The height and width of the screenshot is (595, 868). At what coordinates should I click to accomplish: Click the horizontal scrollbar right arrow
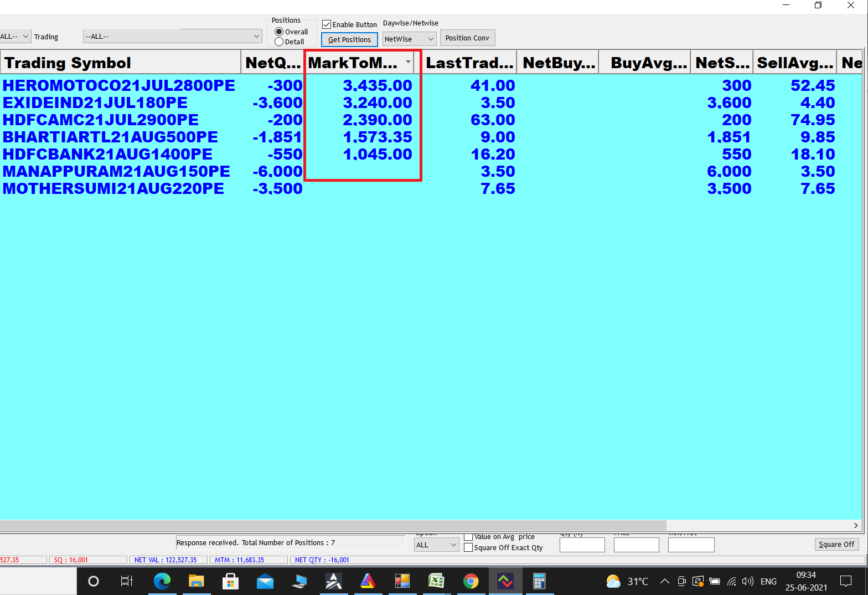pyautogui.click(x=856, y=525)
